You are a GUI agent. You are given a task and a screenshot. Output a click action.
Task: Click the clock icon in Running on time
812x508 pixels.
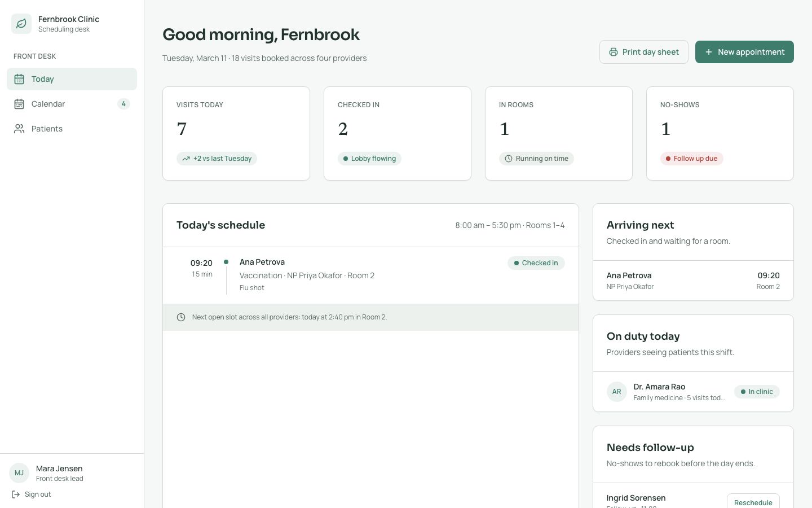[x=509, y=159]
